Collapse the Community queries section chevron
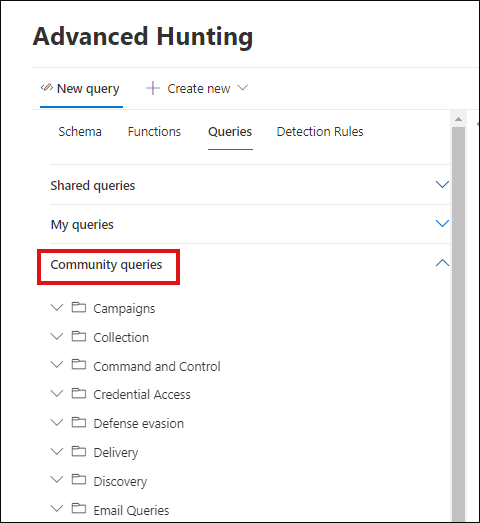This screenshot has height=523, width=480. click(442, 263)
